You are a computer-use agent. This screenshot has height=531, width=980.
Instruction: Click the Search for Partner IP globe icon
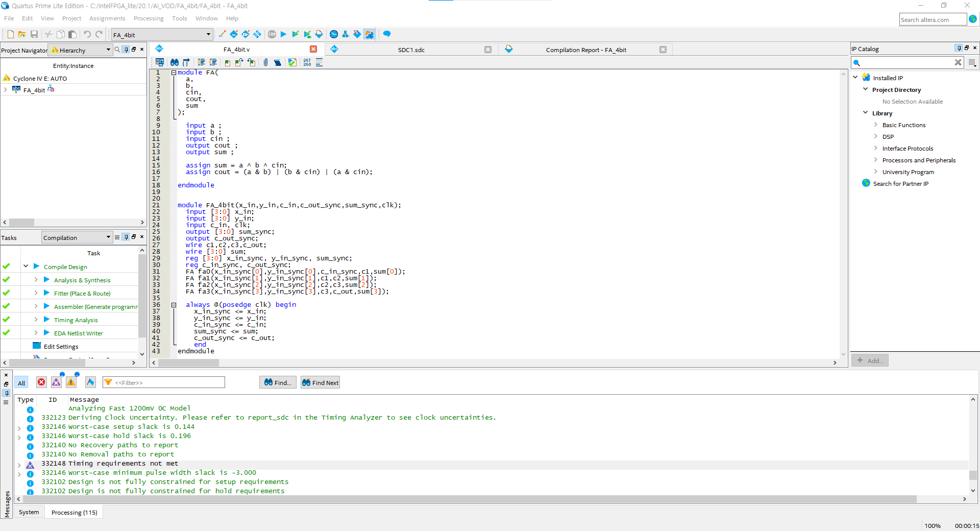866,183
